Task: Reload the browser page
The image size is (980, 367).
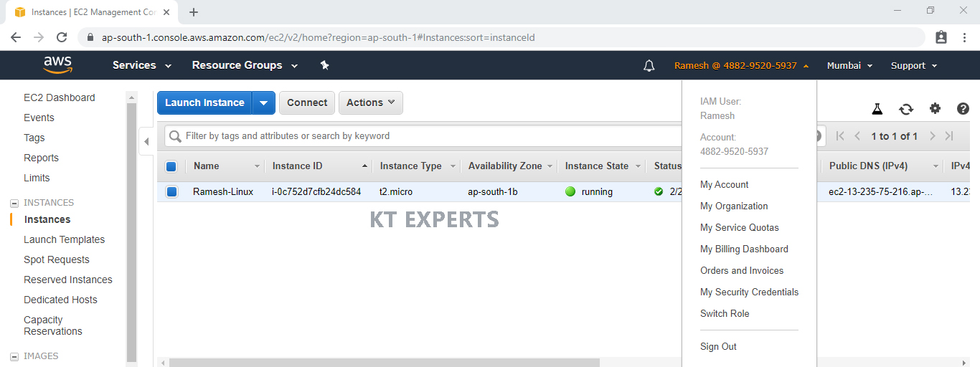Action: click(x=62, y=37)
